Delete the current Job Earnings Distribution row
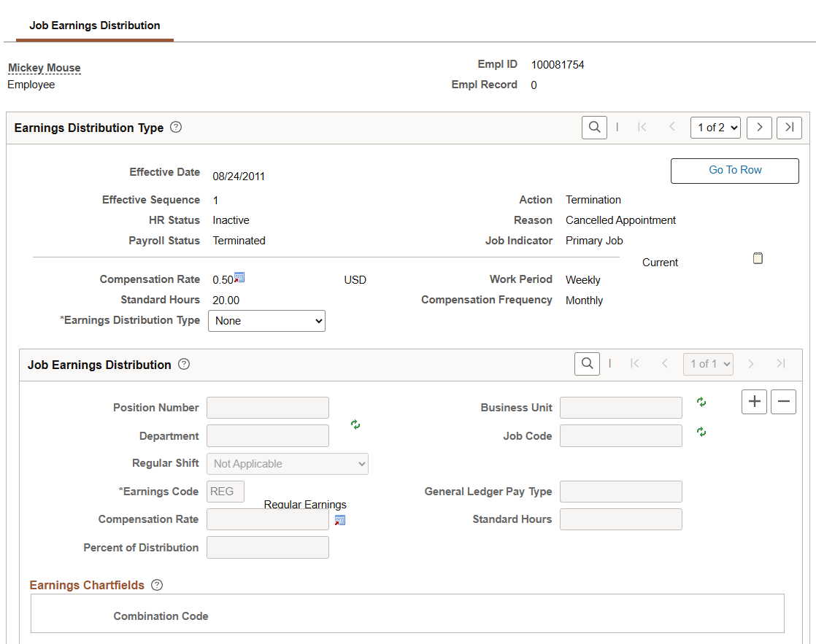Screen dimensions: 816x644 (x=783, y=402)
